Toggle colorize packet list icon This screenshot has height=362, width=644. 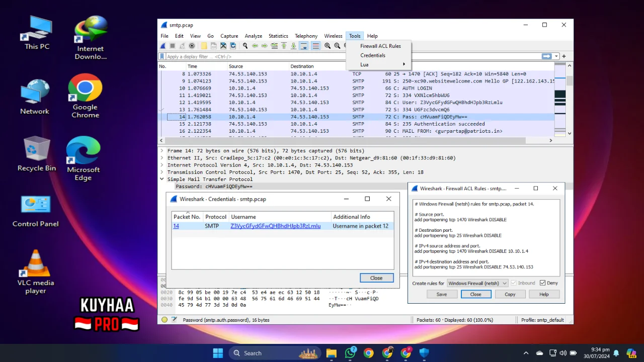tap(315, 46)
